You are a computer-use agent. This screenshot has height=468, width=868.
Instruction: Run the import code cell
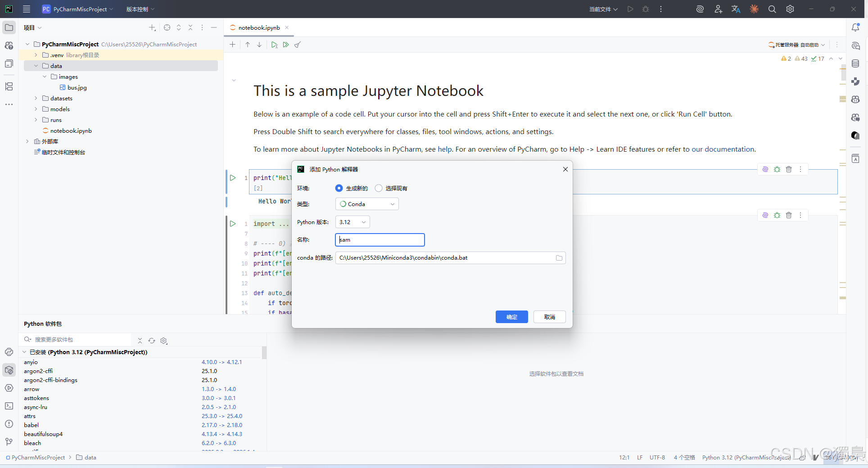233,224
